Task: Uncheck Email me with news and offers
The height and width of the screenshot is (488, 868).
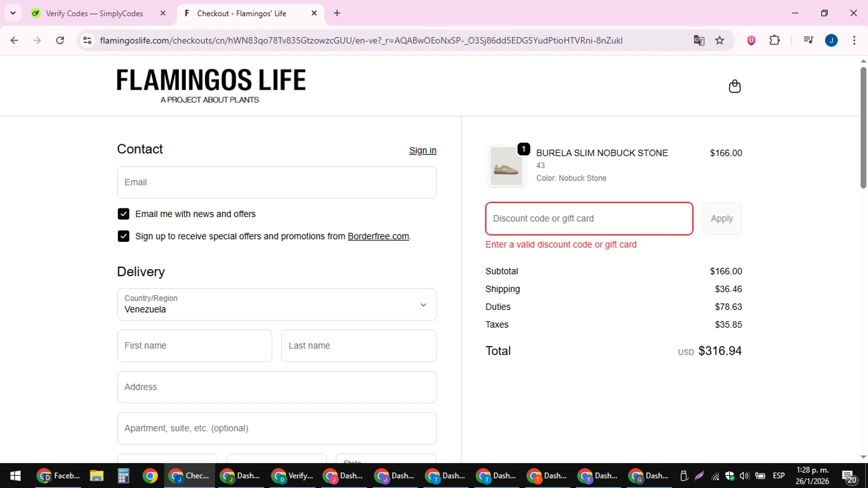Action: [x=123, y=214]
